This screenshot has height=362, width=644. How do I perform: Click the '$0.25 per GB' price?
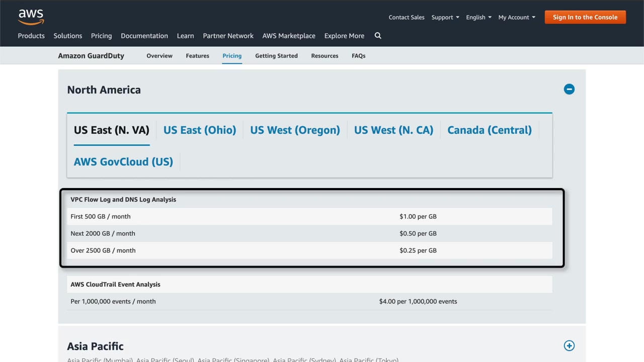point(418,250)
